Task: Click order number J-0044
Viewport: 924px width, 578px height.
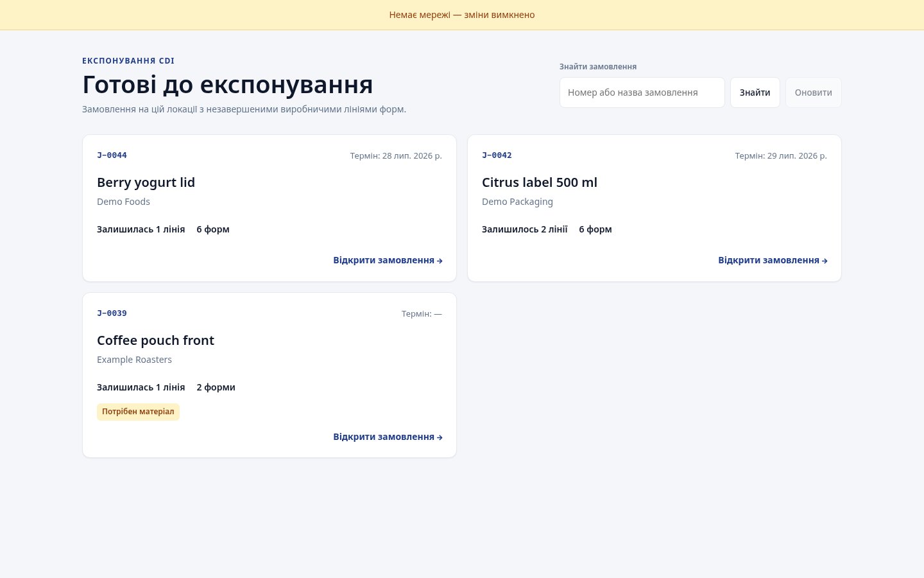Action: [112, 155]
